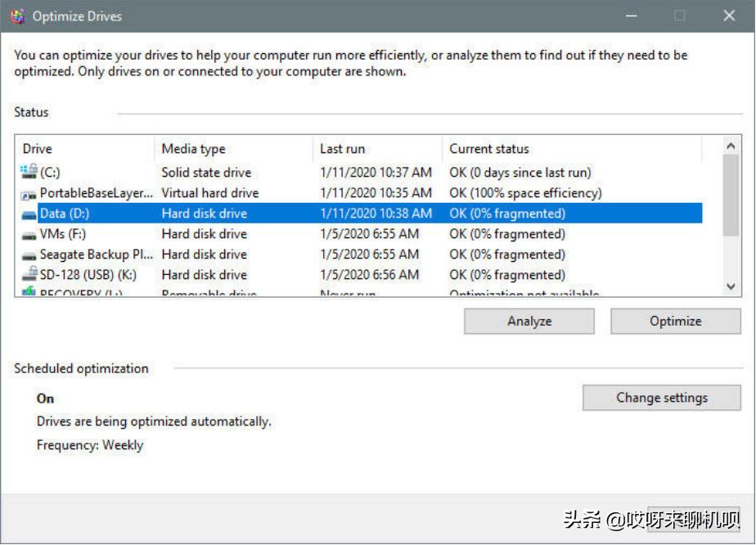Screen dimensions: 756x545
Task: Sort the list by the Drive column
Action: pyautogui.click(x=82, y=148)
